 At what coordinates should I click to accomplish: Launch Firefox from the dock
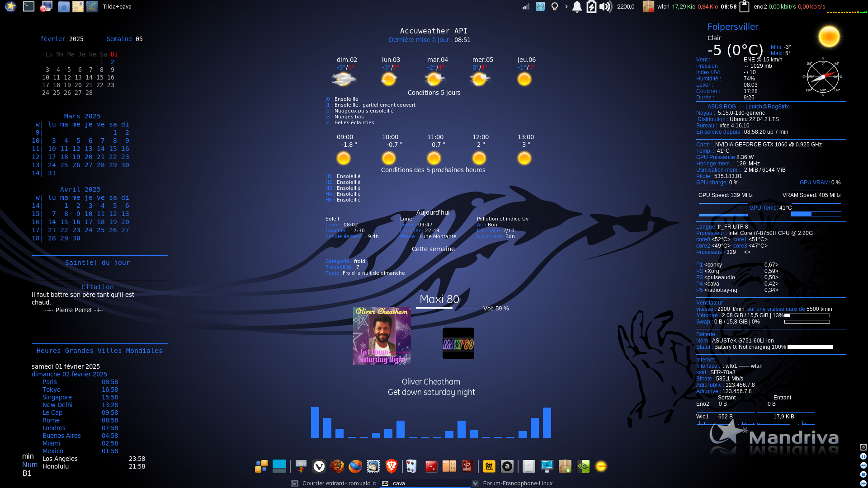[x=355, y=466]
